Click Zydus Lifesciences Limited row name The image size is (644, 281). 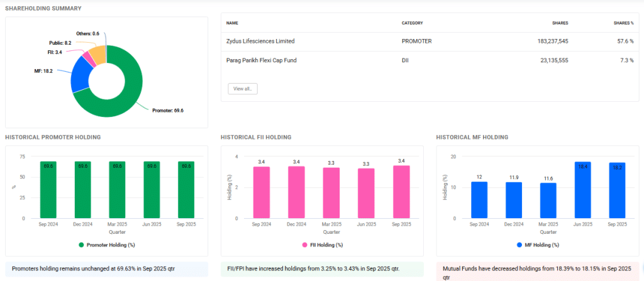pyautogui.click(x=260, y=41)
